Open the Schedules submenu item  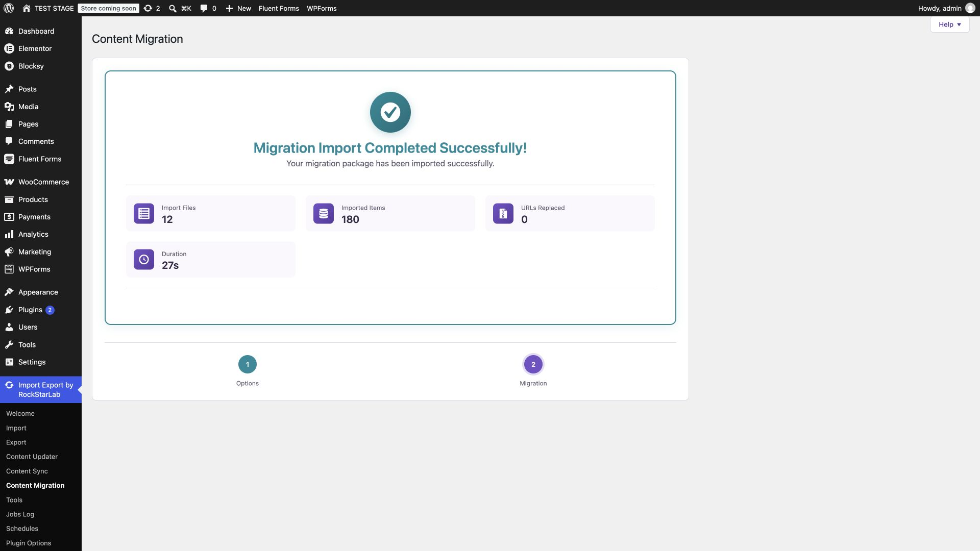[22, 529]
